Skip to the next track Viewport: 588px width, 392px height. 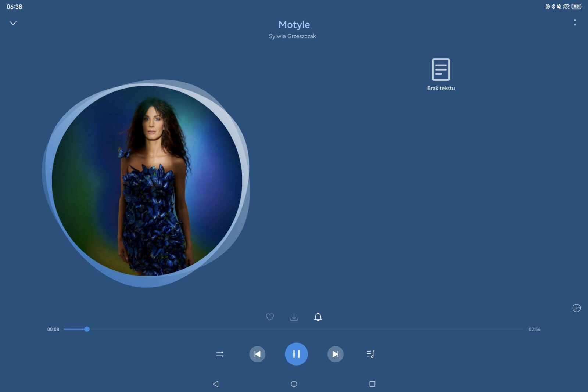tap(335, 354)
